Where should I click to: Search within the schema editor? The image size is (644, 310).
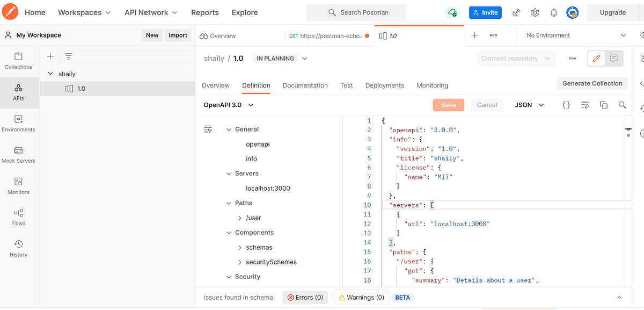[x=622, y=105]
